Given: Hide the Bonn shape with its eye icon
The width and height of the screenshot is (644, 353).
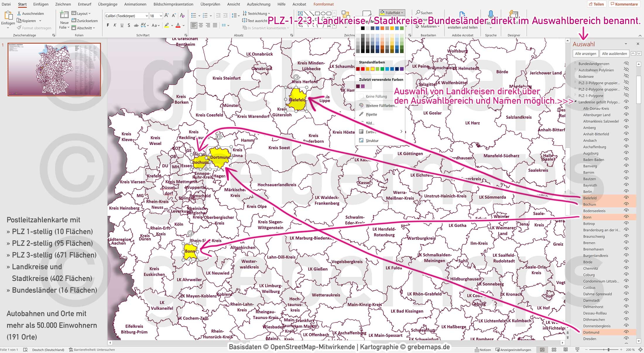Looking at the screenshot, I should [x=626, y=217].
